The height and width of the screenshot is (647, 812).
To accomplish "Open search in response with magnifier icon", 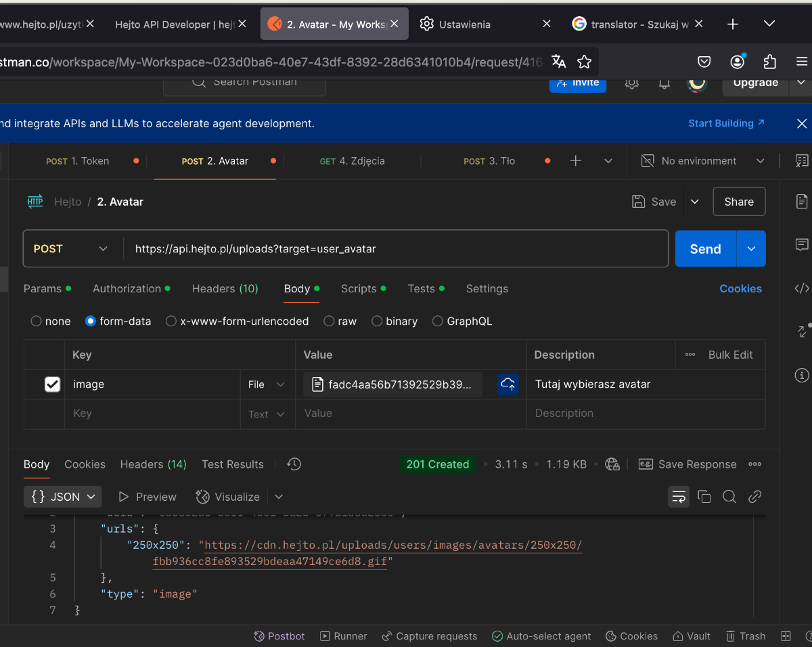I will click(729, 497).
